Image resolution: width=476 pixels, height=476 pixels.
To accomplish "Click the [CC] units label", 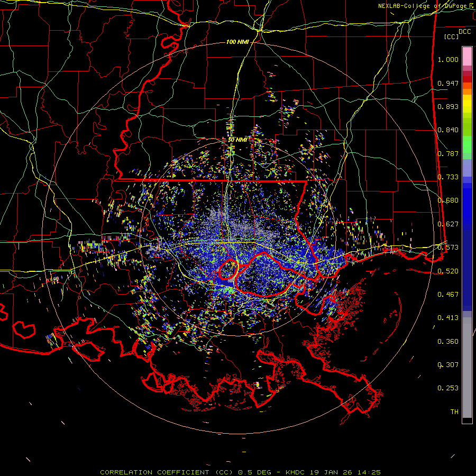I will coord(452,36).
